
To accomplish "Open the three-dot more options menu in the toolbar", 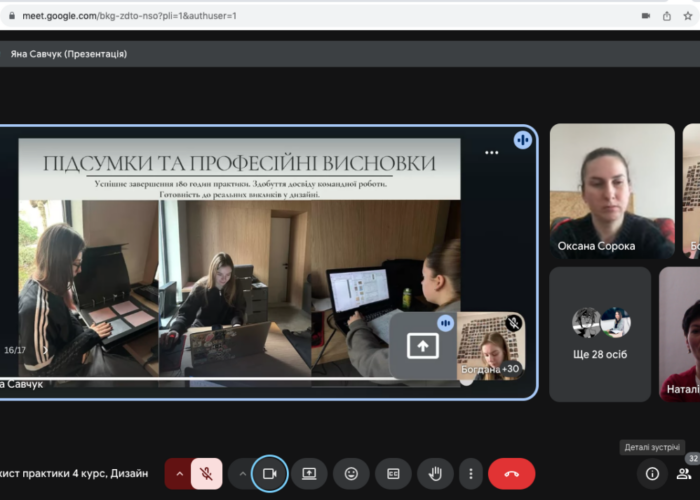I will tap(470, 473).
